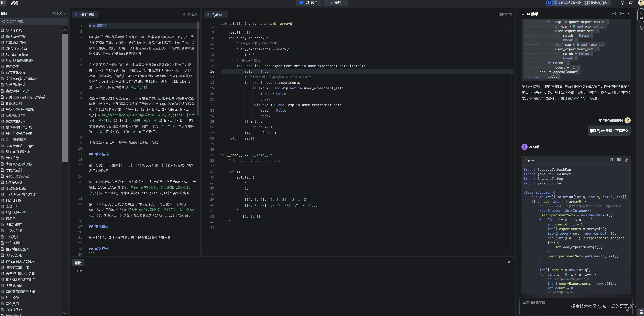The height and width of the screenshot is (316, 644).
Task: Start a new AI chat conversation
Action: coord(614,14)
